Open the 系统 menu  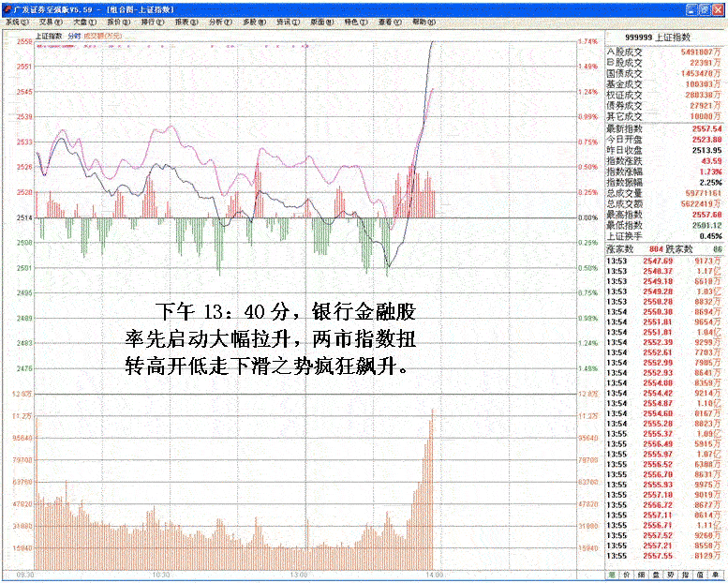click(18, 21)
